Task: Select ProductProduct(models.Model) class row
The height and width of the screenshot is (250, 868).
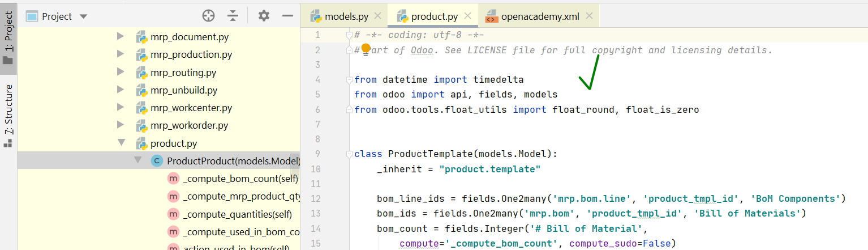Action: [x=158, y=161]
